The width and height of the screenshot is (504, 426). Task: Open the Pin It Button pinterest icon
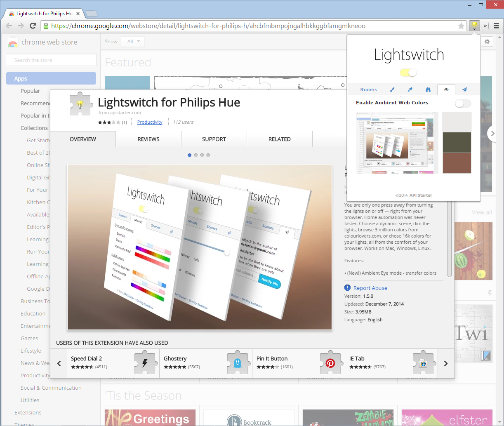tap(330, 363)
